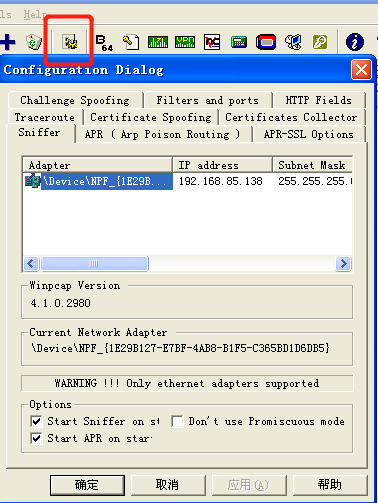Click the recycle bin remove icon
Viewport: 378px width, 503px height.
34,42
